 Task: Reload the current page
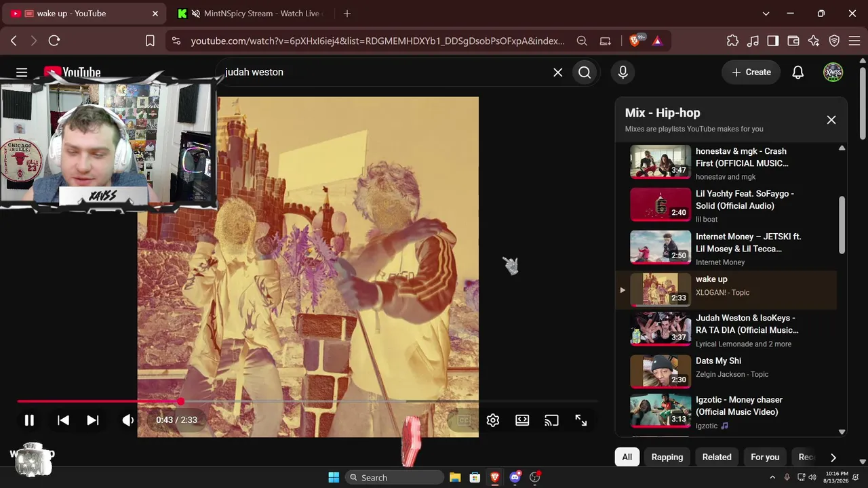pyautogui.click(x=54, y=41)
